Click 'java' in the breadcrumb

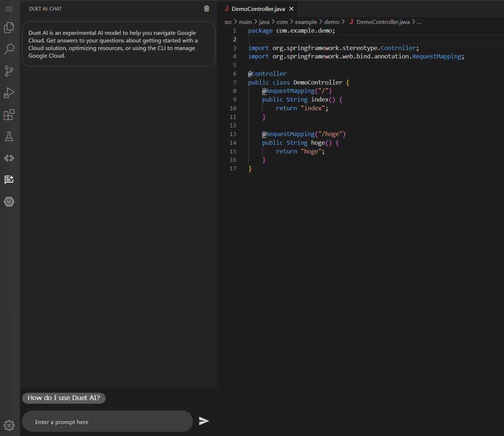click(x=264, y=22)
